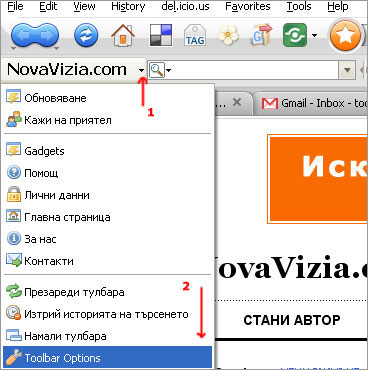368x370 pixels.
Task: Click the Обновяване lightning window icon
Action: (x=13, y=97)
